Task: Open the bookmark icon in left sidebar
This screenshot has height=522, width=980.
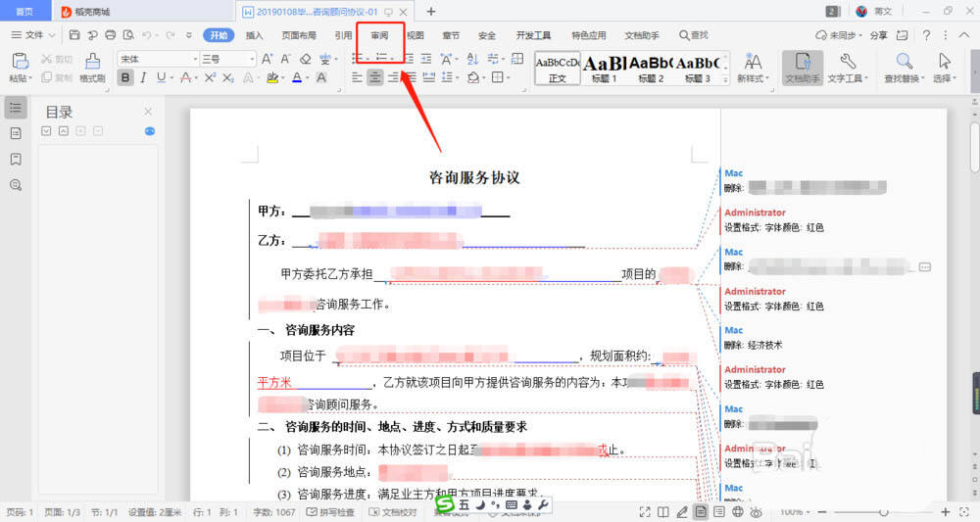Action: (x=16, y=160)
